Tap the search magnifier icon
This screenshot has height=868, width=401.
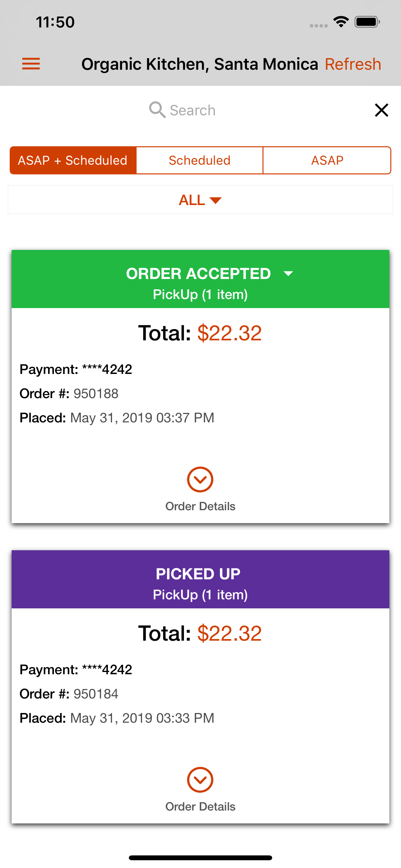pyautogui.click(x=157, y=110)
